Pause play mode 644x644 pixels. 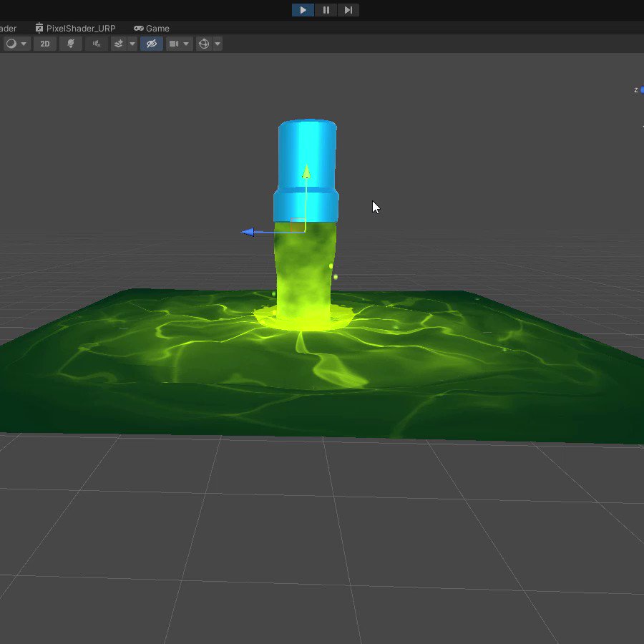click(x=326, y=9)
